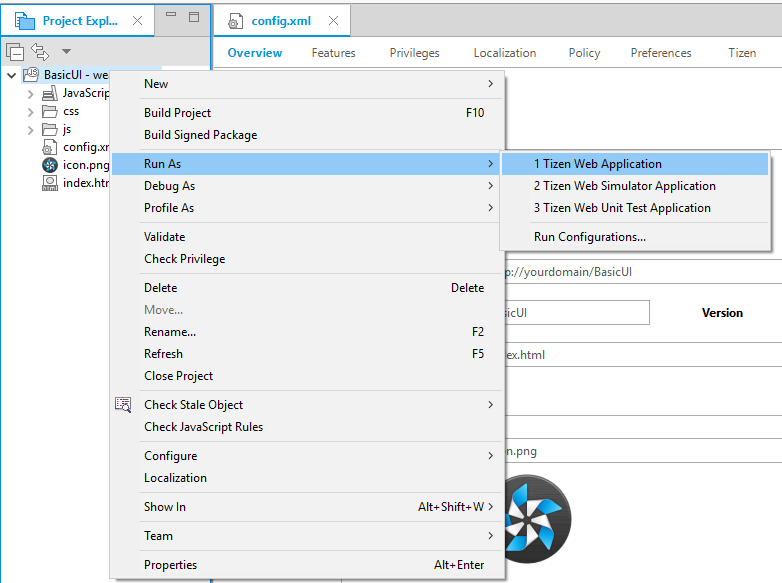Click the index.html file icon in tree
Viewport: 782px width, 583px height.
coord(50,183)
